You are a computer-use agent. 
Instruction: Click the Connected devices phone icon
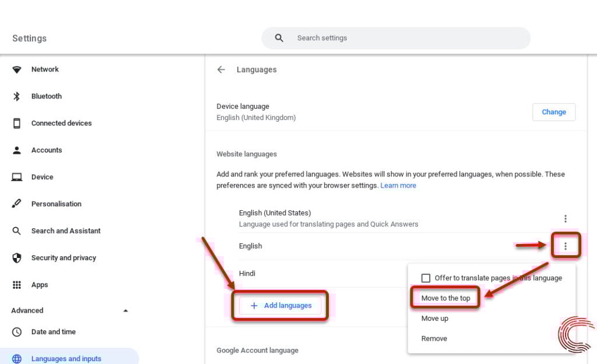pos(17,123)
